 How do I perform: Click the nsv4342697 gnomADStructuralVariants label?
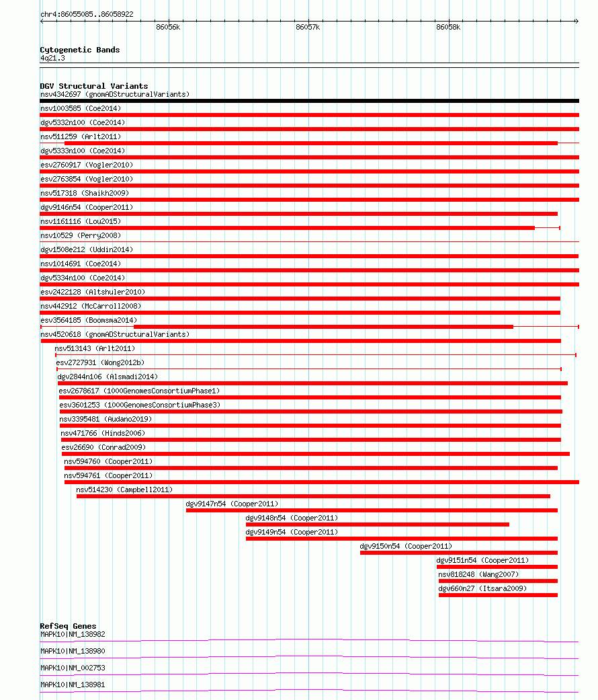point(115,94)
